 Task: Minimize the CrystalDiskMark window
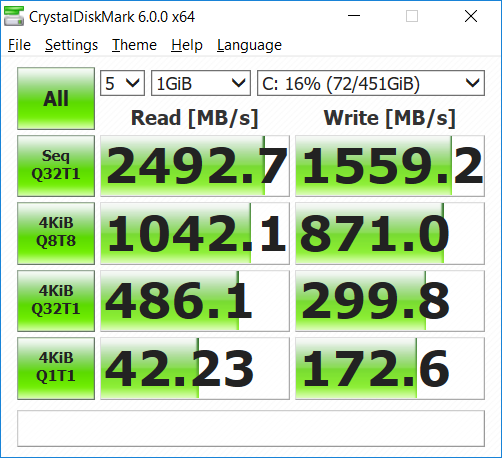[x=354, y=16]
